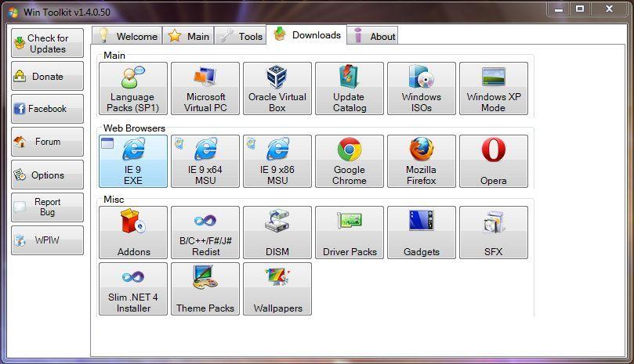
Task: Maximize the Win Toolkit window
Action: pos(580,9)
